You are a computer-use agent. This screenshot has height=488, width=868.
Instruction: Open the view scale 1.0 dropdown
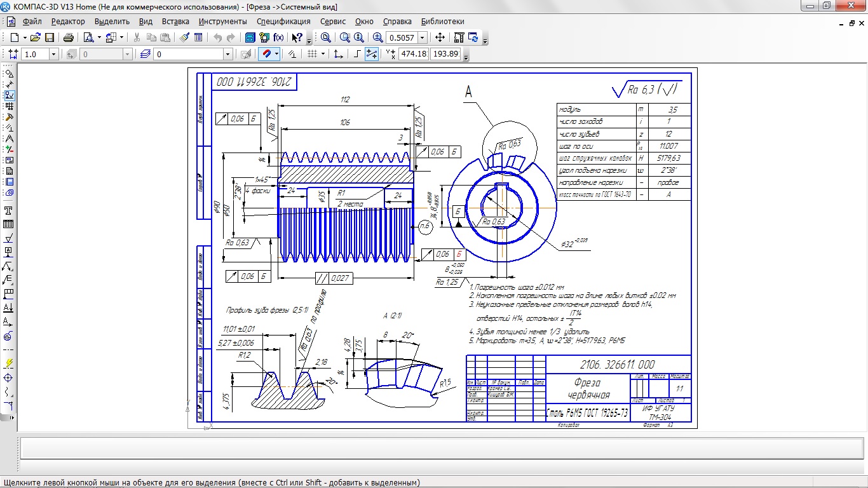53,55
